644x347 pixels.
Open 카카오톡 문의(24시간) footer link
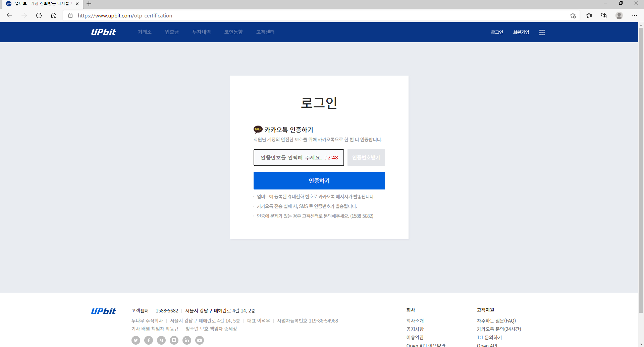point(499,329)
